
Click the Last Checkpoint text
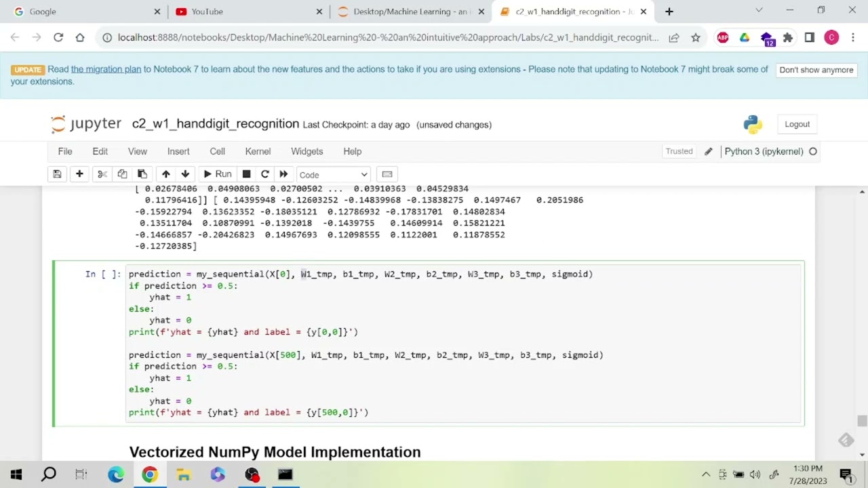[x=356, y=125]
